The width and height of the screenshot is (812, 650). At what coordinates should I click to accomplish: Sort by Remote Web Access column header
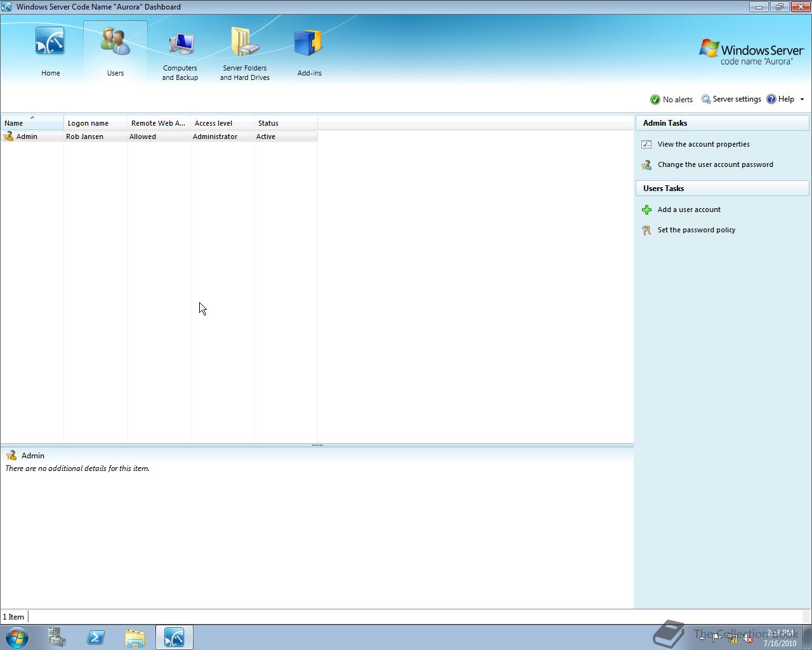[x=159, y=123]
